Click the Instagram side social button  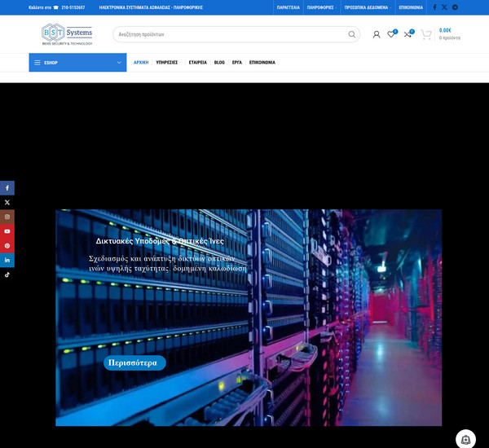pos(7,217)
